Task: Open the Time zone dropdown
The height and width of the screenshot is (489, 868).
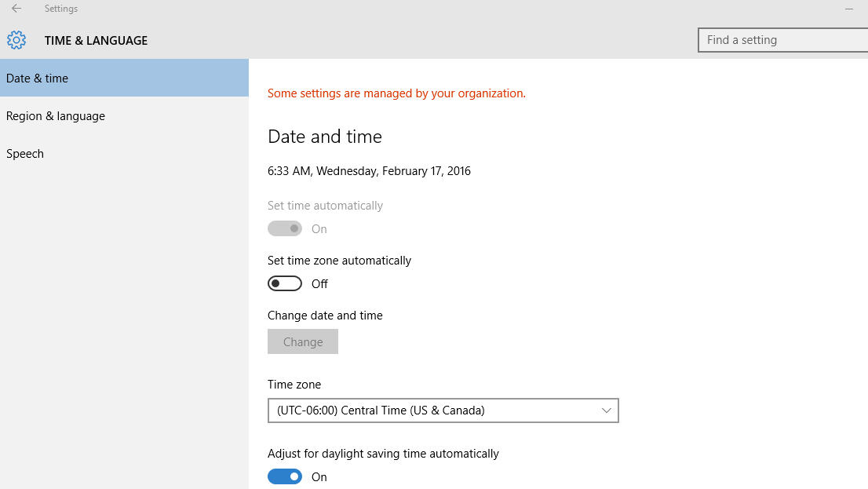Action: [443, 411]
